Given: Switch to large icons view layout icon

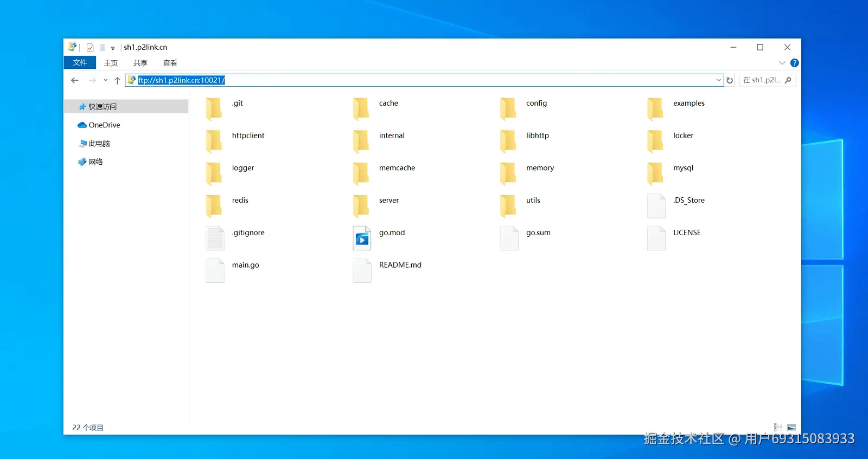Looking at the screenshot, I should point(792,428).
